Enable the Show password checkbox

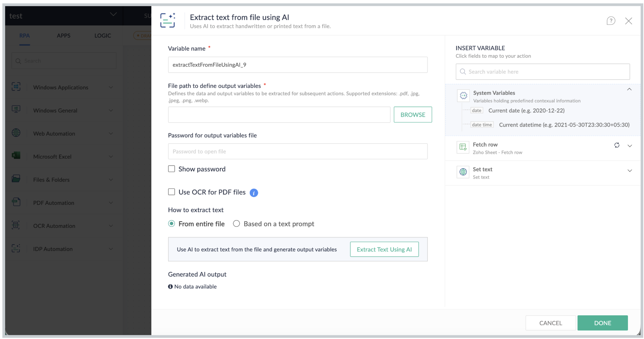[171, 169]
